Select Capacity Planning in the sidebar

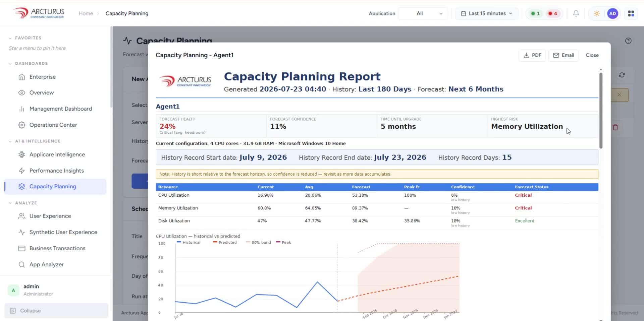tap(55, 186)
